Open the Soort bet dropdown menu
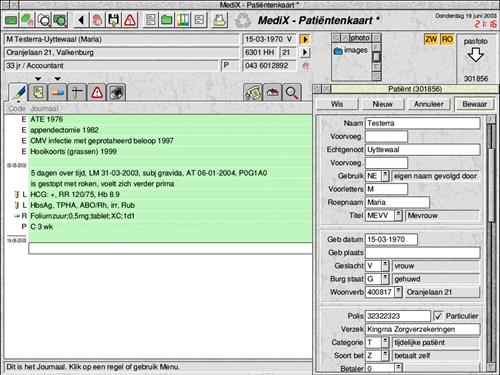This screenshot has width=500, height=375. point(385,356)
